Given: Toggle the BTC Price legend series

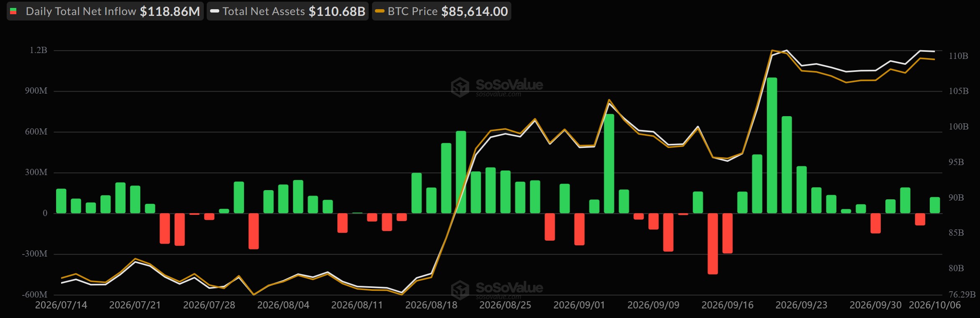Looking at the screenshot, I should click(x=441, y=11).
